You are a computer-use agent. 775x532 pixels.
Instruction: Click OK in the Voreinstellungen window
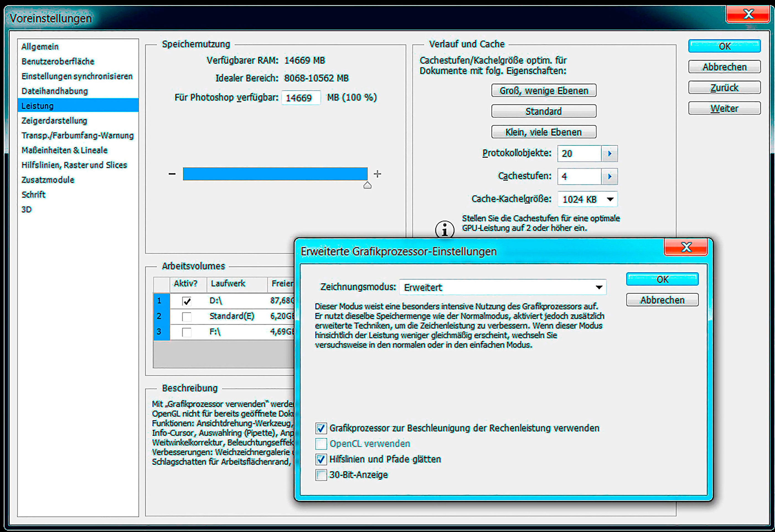(724, 46)
